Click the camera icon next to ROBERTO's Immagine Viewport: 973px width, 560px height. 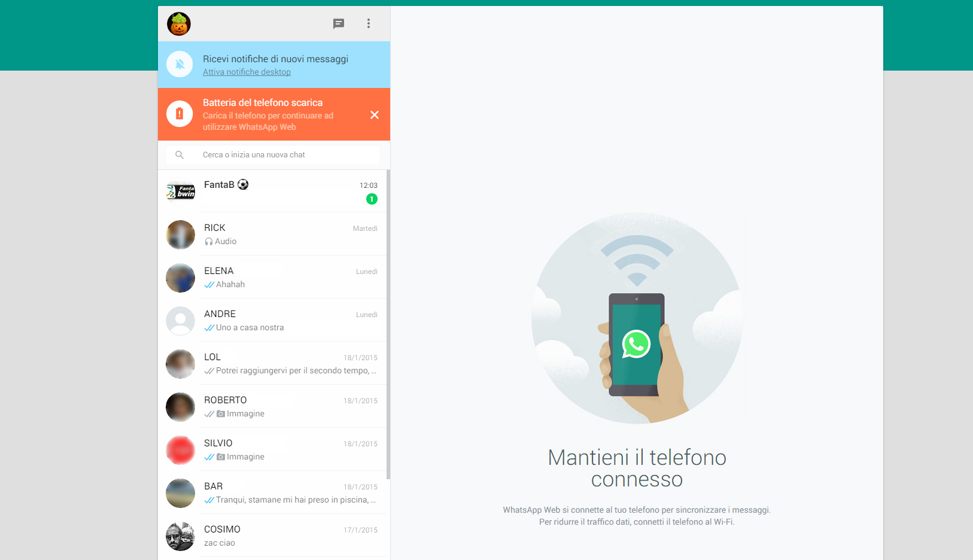pos(219,413)
